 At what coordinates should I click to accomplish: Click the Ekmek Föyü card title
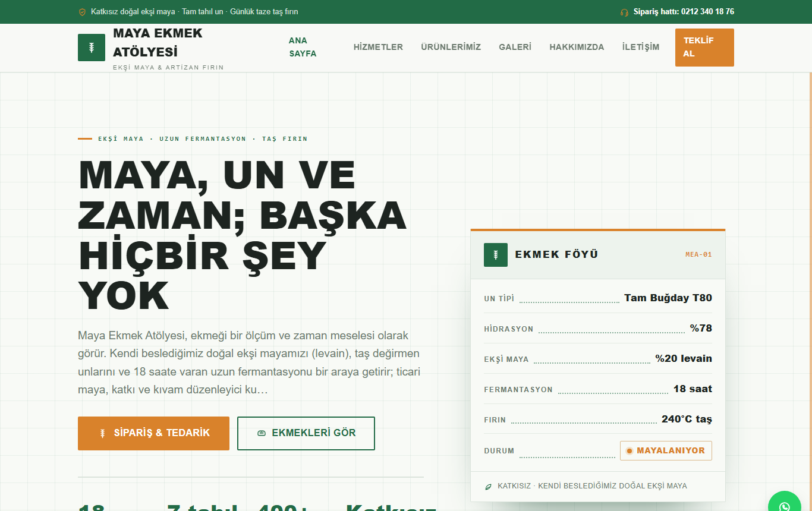click(556, 255)
